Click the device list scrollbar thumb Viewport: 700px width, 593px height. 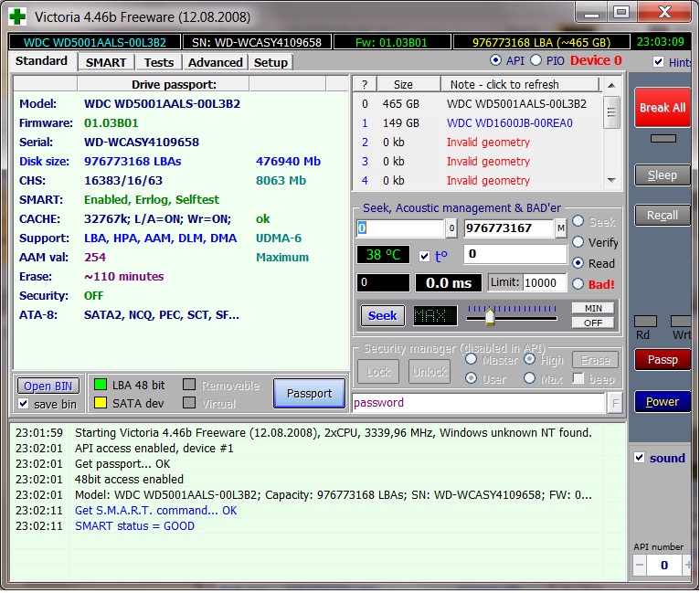point(611,112)
